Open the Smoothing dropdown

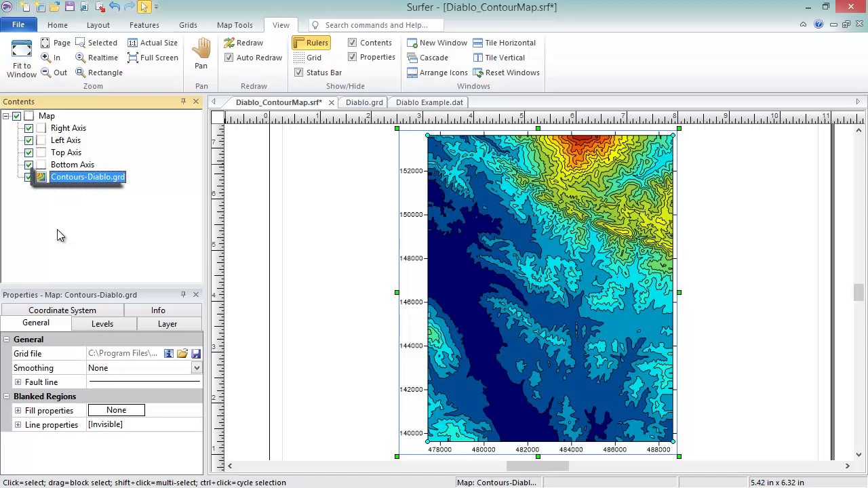[x=196, y=368]
